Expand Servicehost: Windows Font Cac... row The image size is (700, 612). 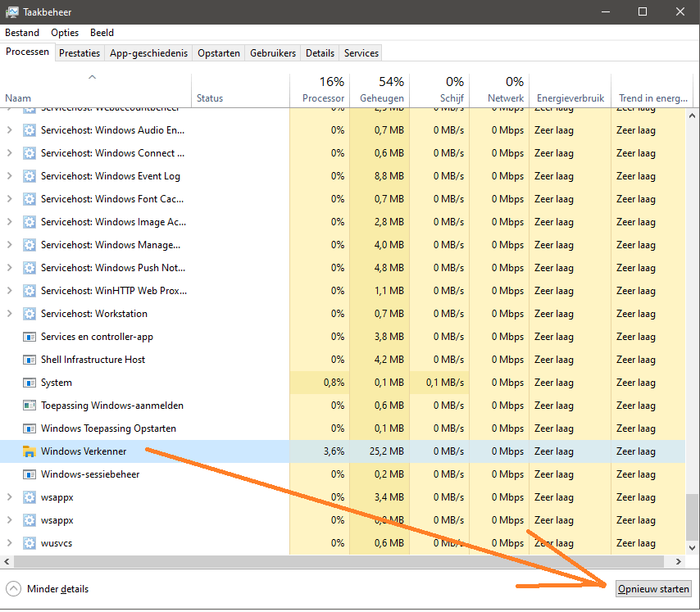(x=9, y=199)
